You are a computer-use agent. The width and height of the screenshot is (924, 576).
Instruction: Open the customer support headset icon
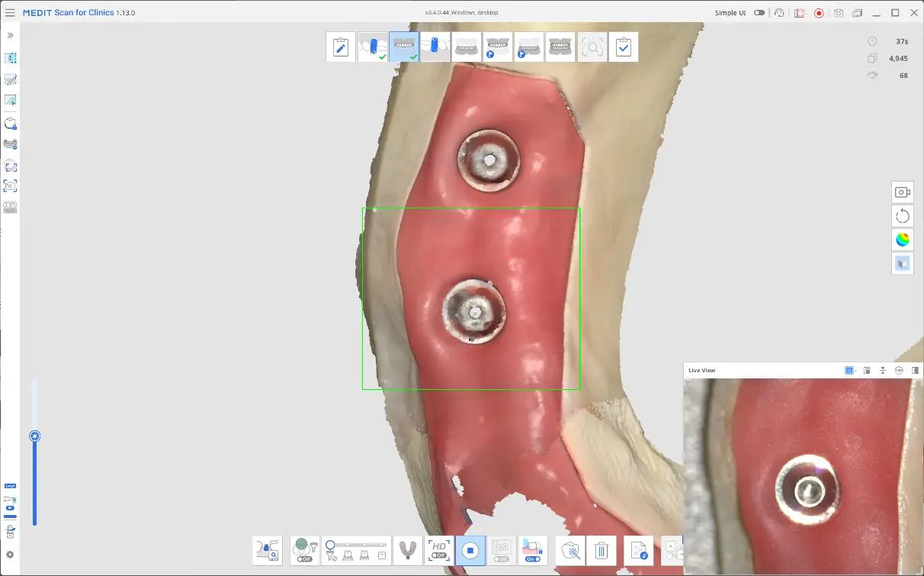pyautogui.click(x=779, y=13)
